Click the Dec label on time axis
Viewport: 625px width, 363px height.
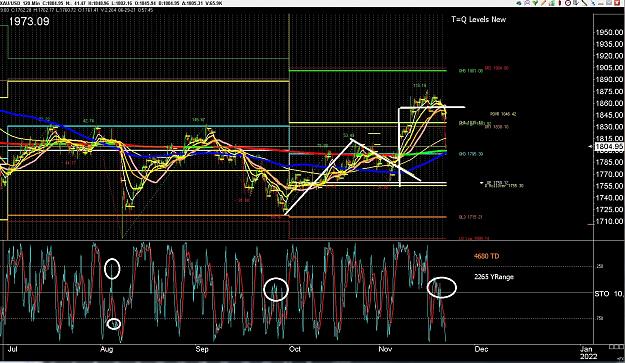point(481,349)
